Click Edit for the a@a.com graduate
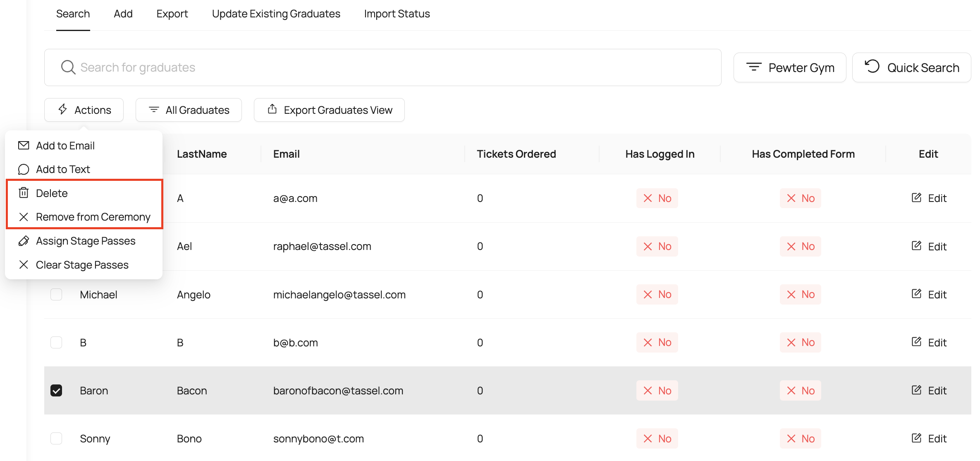This screenshot has height=461, width=980. click(929, 198)
